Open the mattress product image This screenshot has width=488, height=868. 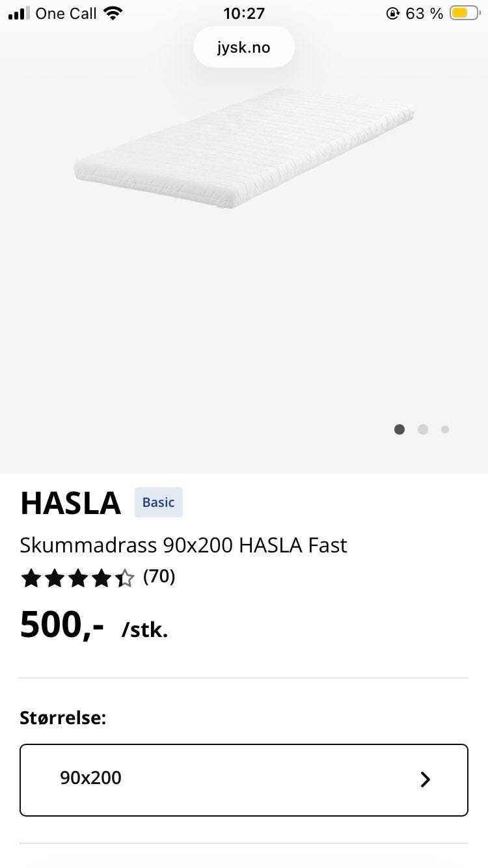coord(244,148)
